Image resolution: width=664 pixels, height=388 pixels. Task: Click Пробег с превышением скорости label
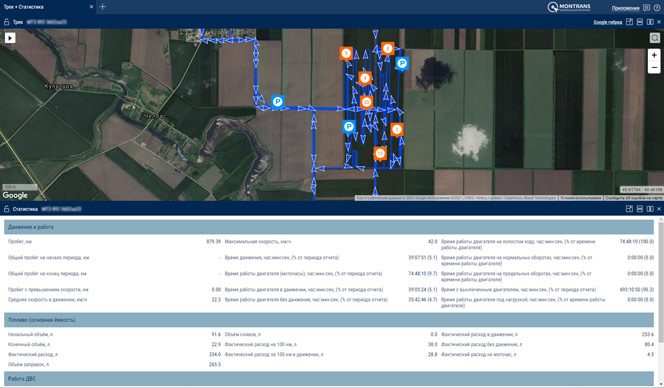click(48, 290)
